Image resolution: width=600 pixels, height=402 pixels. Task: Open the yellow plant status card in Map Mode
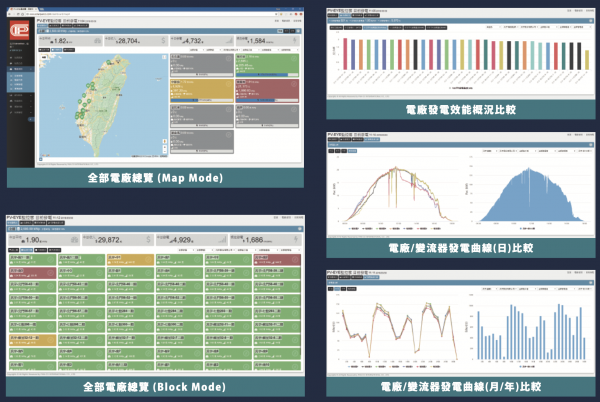click(x=201, y=91)
